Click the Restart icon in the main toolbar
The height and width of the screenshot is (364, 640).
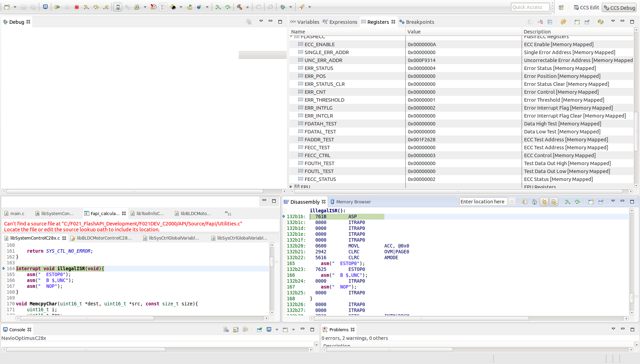[x=190, y=7]
